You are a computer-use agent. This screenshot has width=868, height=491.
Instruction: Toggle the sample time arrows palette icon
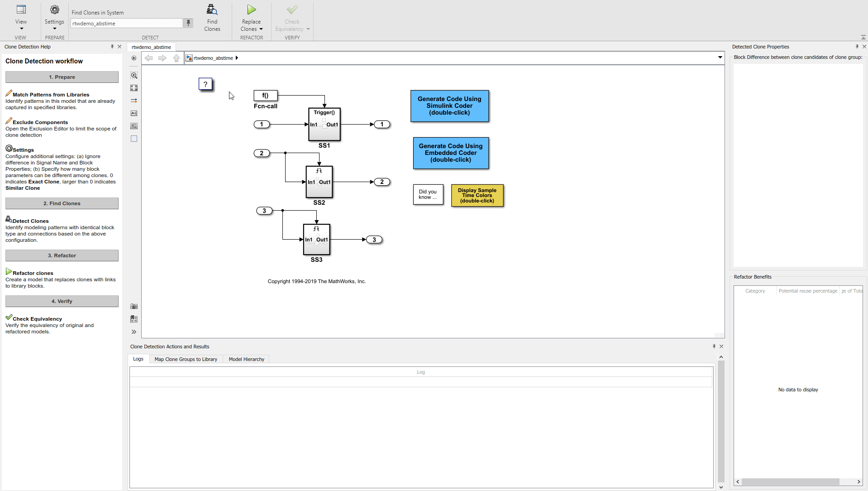click(134, 101)
